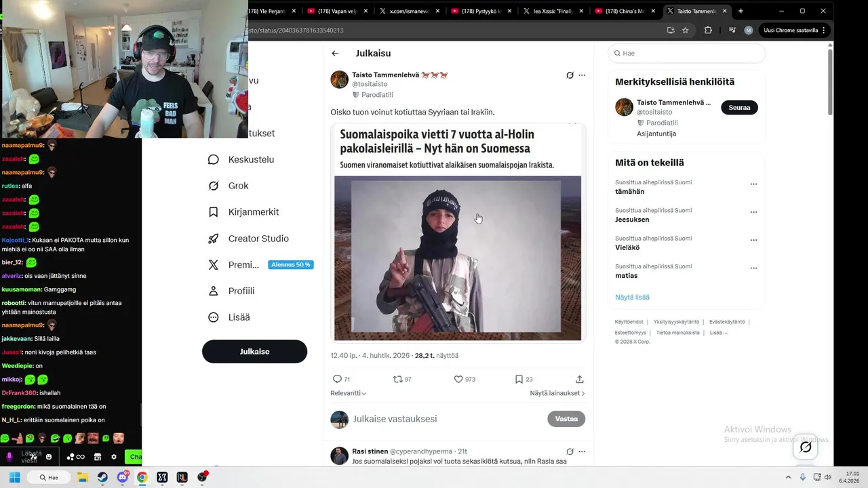Open emoji picker in chat input

pos(49,457)
